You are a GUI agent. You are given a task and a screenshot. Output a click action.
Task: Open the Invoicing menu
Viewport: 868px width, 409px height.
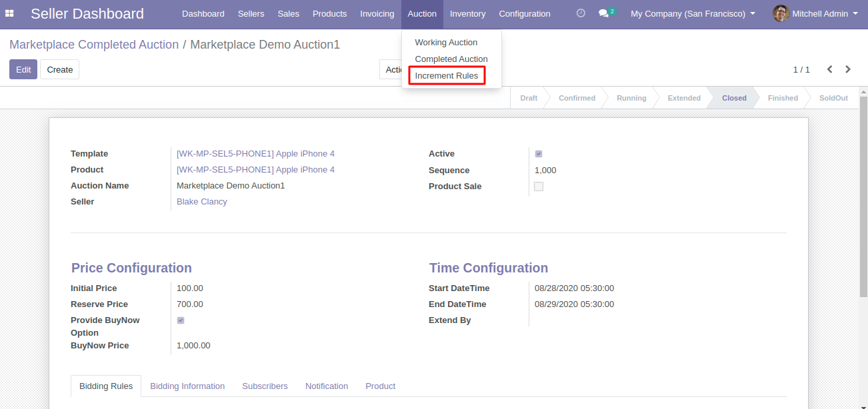[x=377, y=13]
